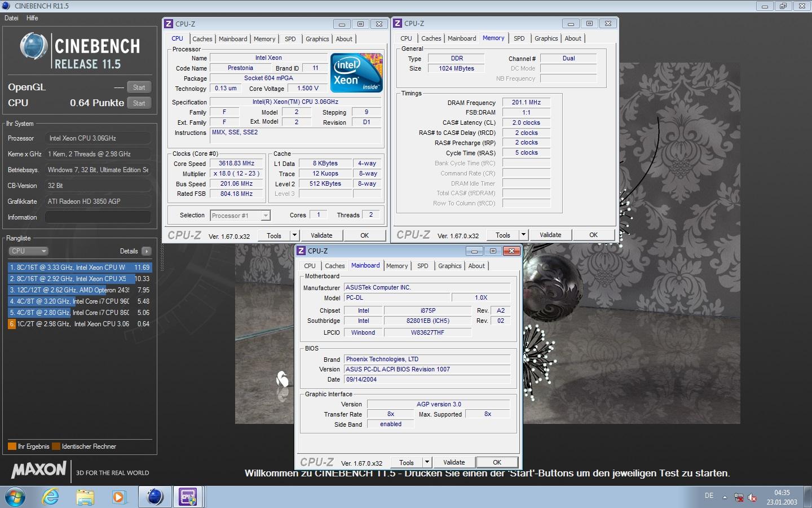Image resolution: width=812 pixels, height=508 pixels.
Task: Open Tools dropdown arrow in Mainboard window
Action: coord(427,462)
